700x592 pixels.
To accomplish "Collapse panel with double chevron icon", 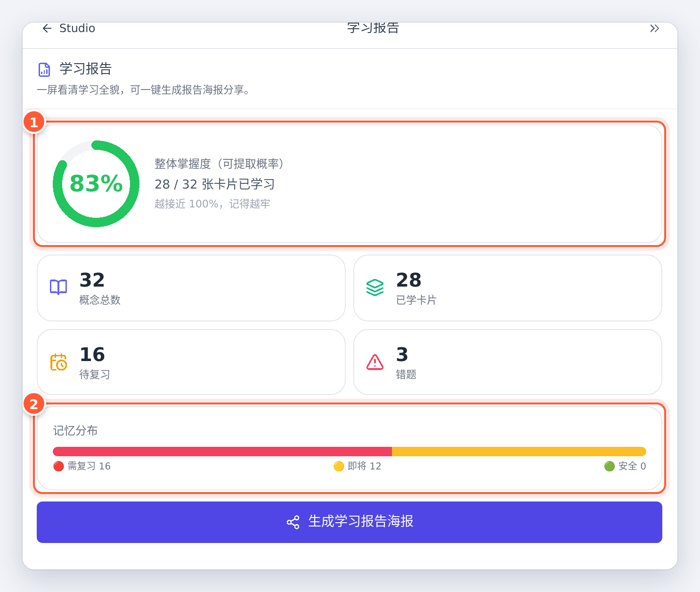I will click(x=654, y=29).
